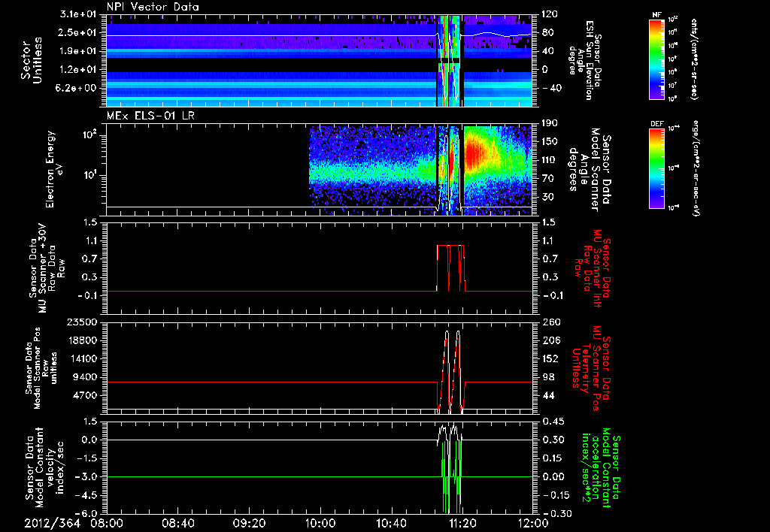This screenshot has height=532, width=770.
Task: Click the -6.0 tick on velocity axis
Action: [x=87, y=513]
